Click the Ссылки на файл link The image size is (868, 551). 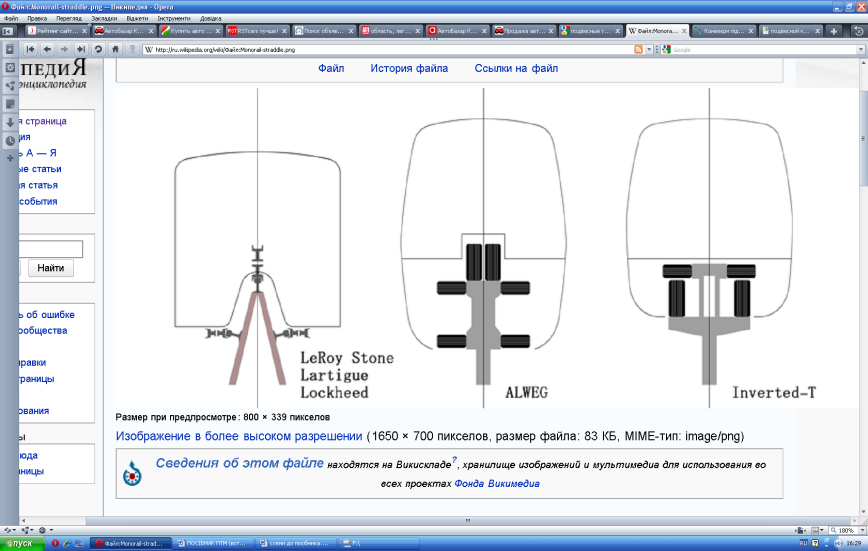tap(516, 69)
